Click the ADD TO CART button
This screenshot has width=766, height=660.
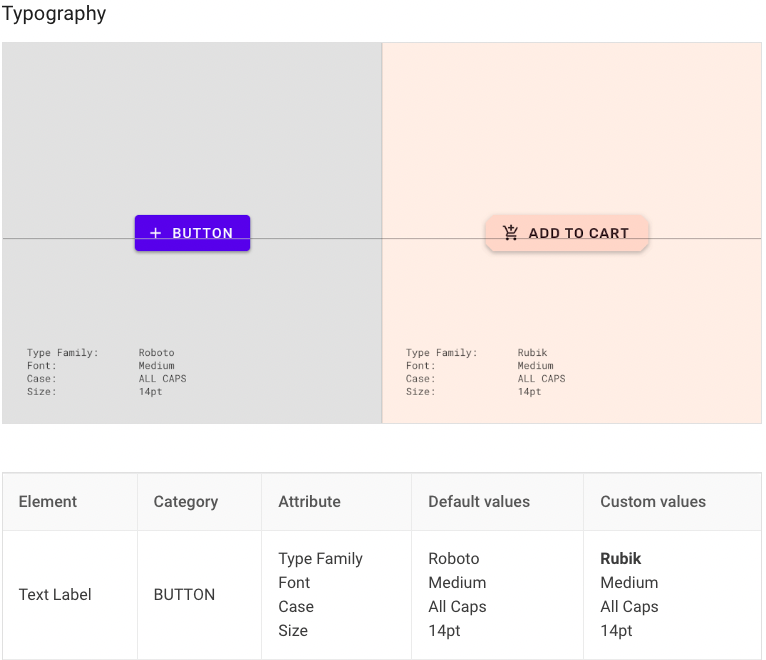tap(567, 233)
